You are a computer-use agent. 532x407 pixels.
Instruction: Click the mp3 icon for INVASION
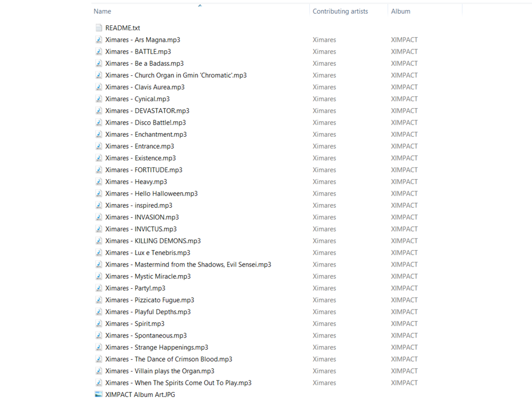99,217
